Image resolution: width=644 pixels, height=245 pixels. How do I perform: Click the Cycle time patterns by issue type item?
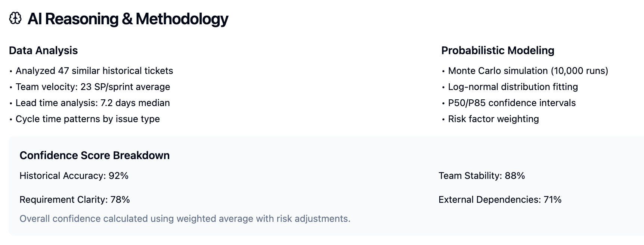click(x=87, y=119)
